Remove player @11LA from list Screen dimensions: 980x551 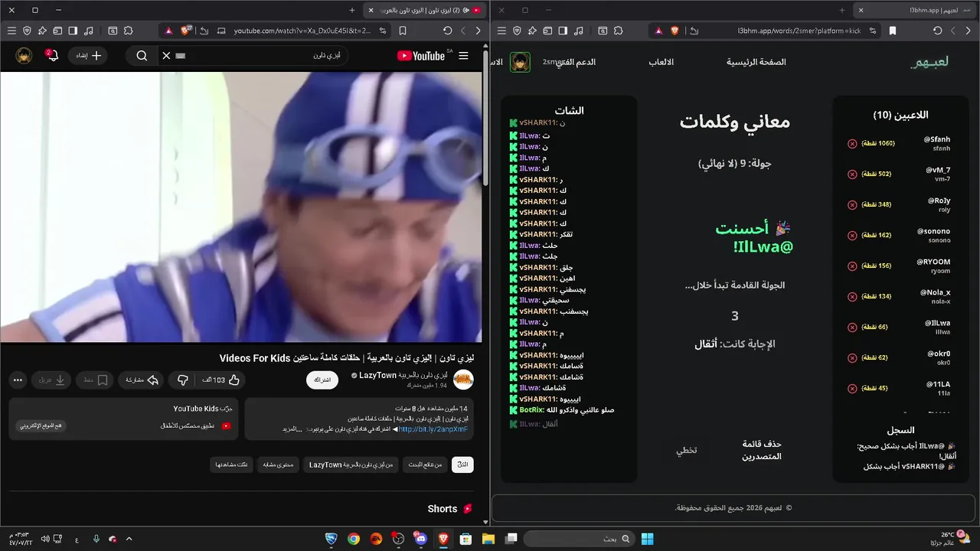click(x=852, y=388)
